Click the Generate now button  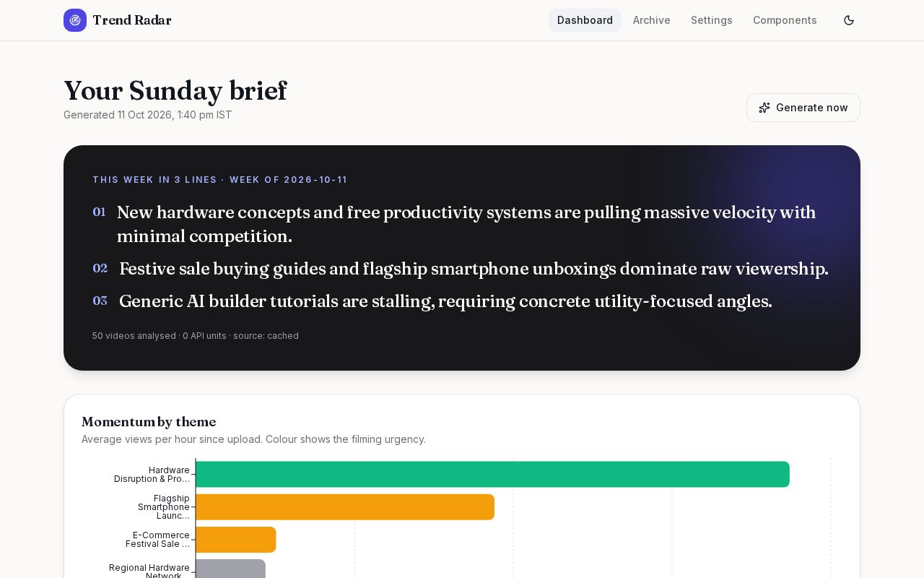click(x=803, y=108)
